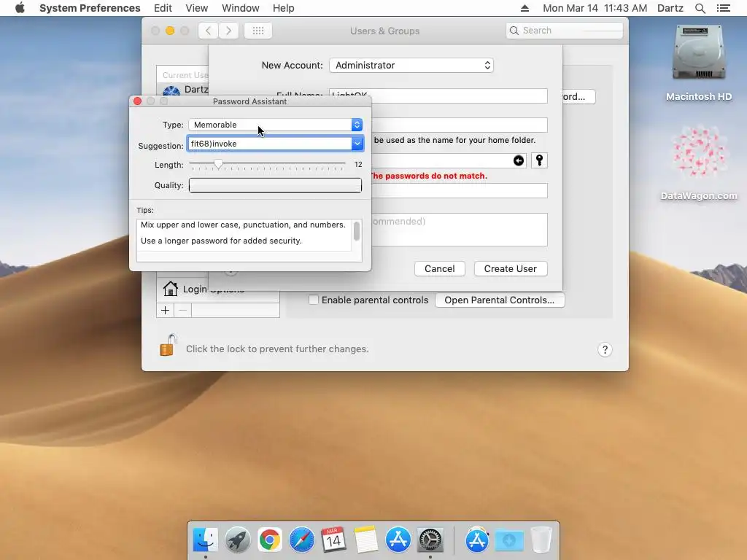The image size is (747, 560).
Task: Open help with the question mark button
Action: click(x=605, y=349)
